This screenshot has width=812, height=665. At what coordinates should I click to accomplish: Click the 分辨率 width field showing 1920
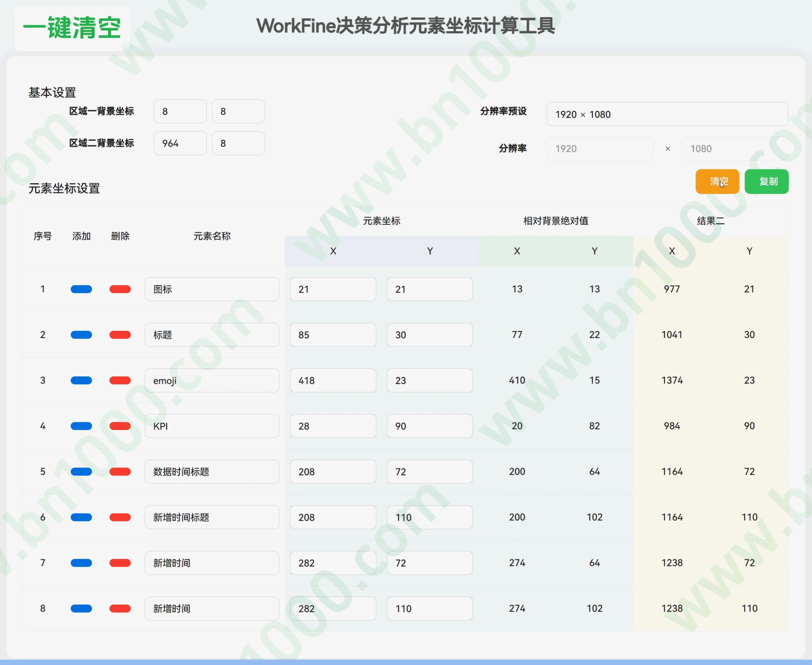600,149
